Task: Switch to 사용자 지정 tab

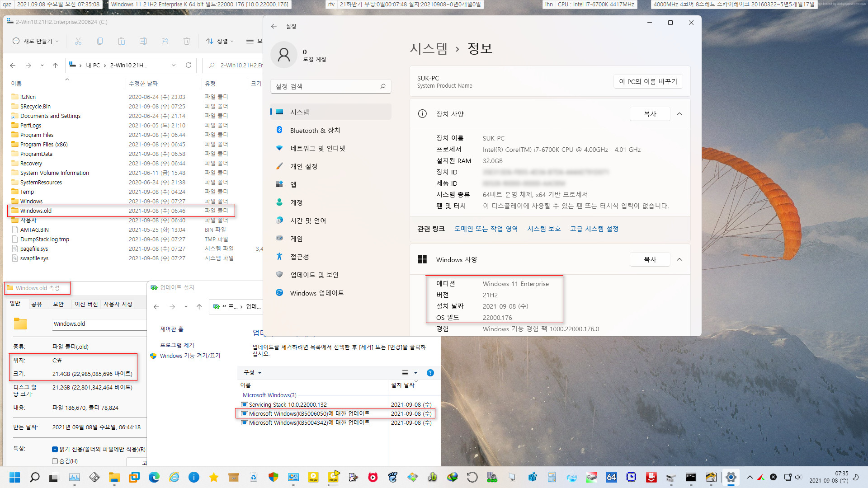Action: [x=118, y=304]
